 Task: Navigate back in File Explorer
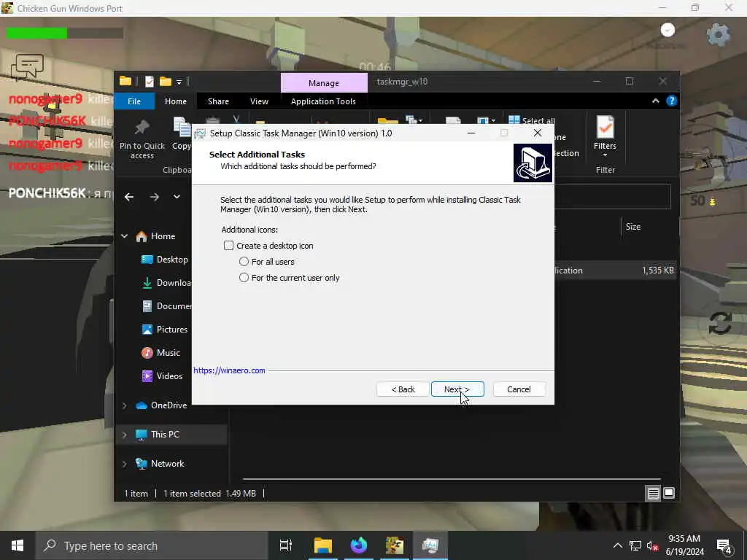point(129,197)
